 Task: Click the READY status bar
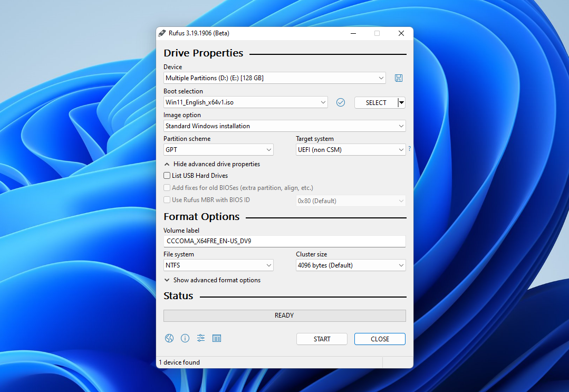coord(284,315)
